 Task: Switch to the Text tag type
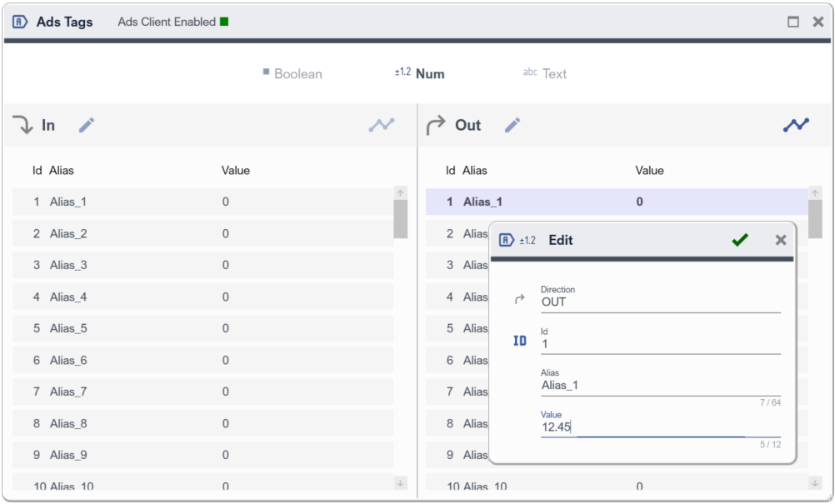point(544,73)
